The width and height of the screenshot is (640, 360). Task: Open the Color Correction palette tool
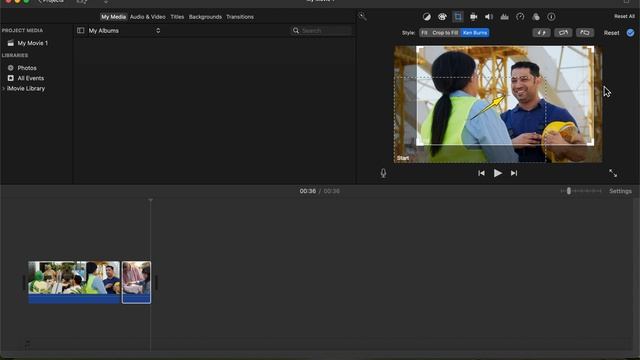click(x=442, y=17)
